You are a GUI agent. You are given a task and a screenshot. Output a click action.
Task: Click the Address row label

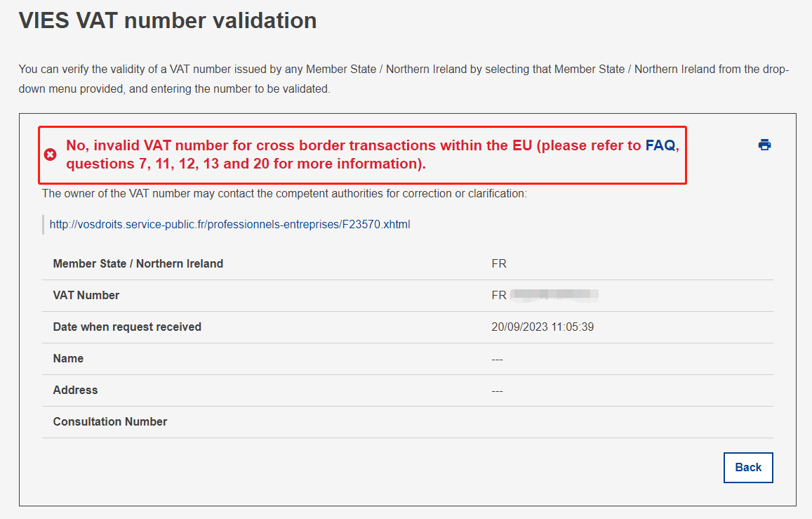[x=75, y=390]
